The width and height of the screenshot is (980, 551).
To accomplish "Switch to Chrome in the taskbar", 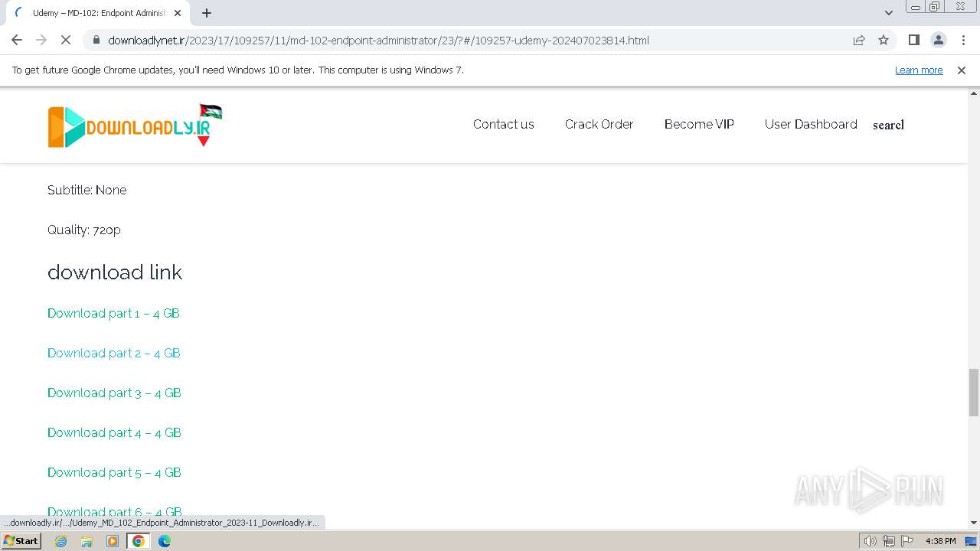I will pyautogui.click(x=138, y=541).
